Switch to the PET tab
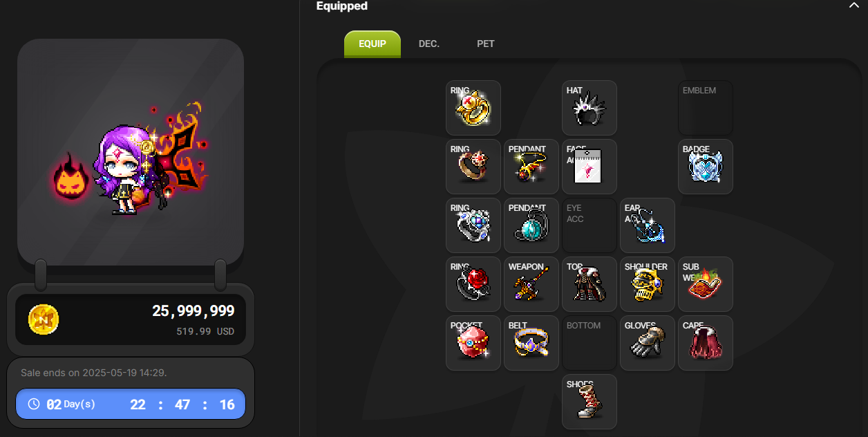The image size is (868, 437). click(x=486, y=44)
